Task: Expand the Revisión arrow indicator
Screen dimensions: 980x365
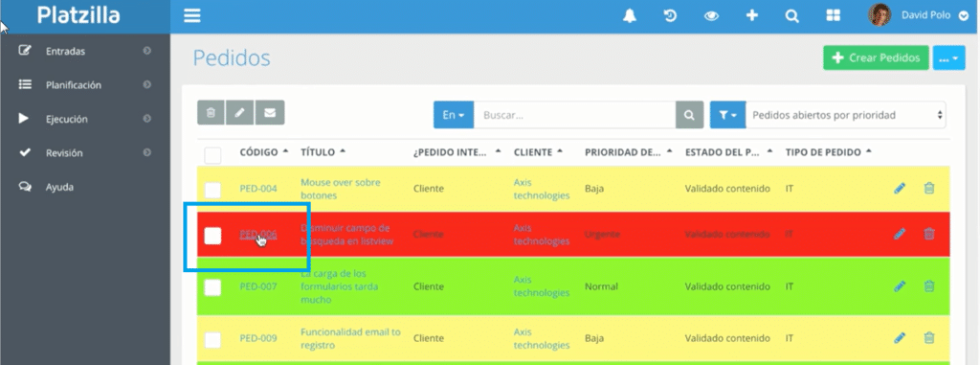Action: 146,152
